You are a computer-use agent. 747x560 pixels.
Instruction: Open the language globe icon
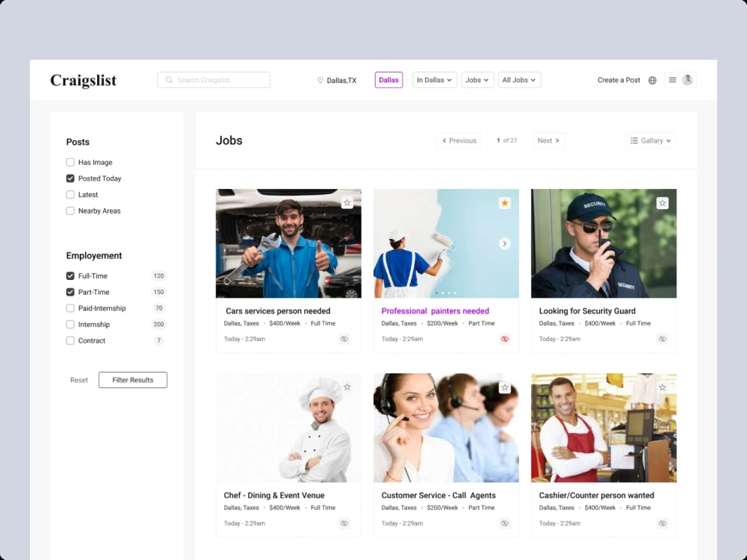coord(652,79)
